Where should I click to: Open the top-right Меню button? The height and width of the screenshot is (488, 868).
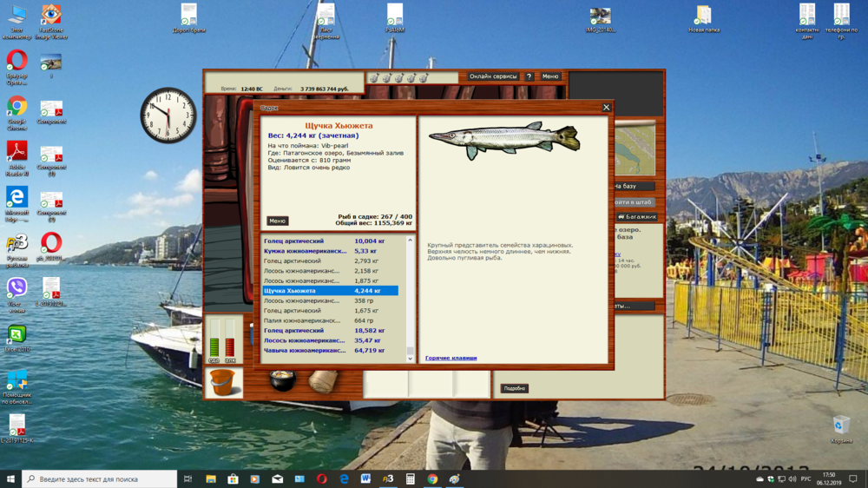[550, 76]
